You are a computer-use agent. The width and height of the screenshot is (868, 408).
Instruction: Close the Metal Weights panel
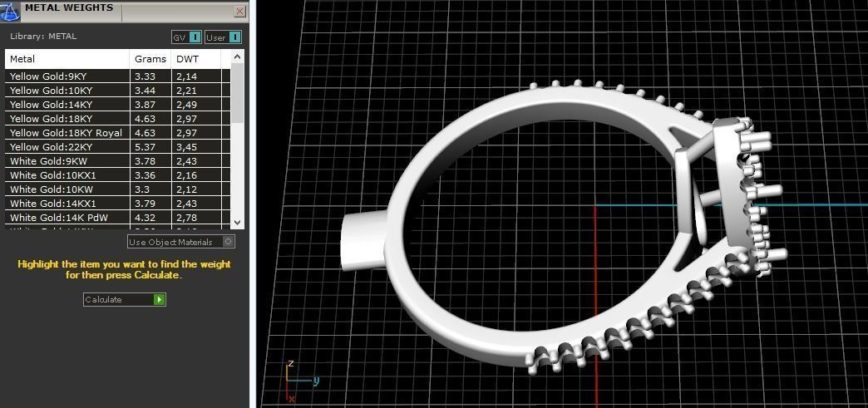point(239,11)
